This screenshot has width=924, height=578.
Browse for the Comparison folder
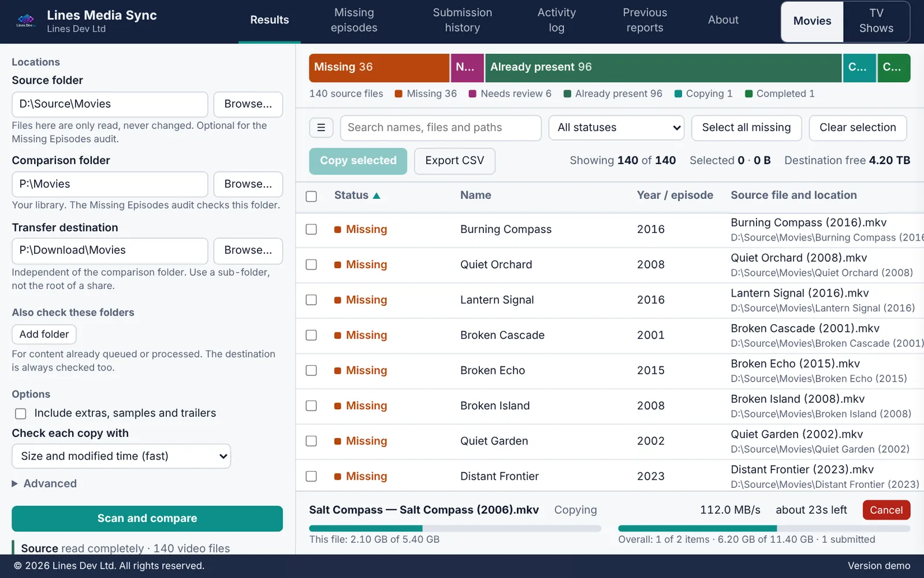[248, 184]
